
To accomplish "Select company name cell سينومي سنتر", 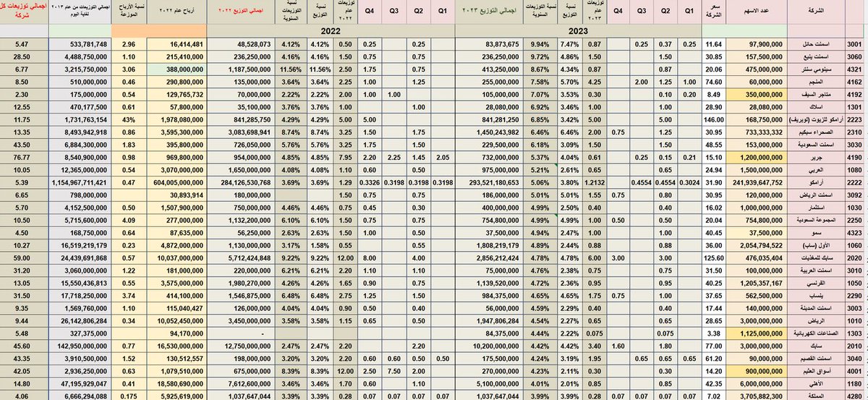I will 814,69.
